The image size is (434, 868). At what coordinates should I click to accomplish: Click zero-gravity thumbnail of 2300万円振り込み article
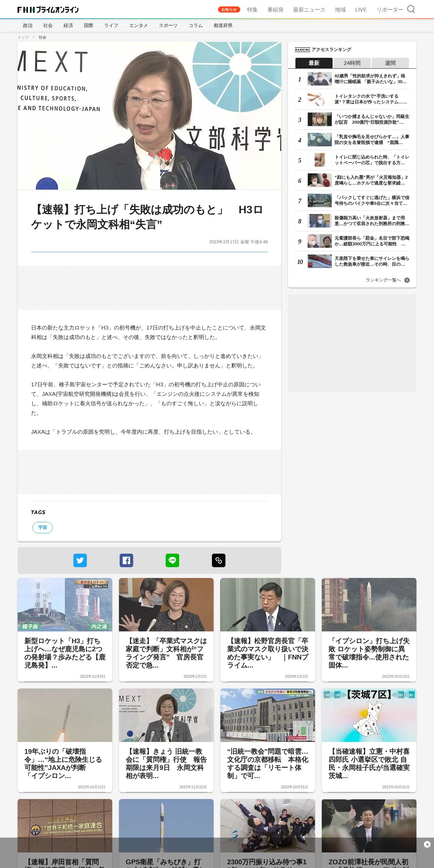268,826
